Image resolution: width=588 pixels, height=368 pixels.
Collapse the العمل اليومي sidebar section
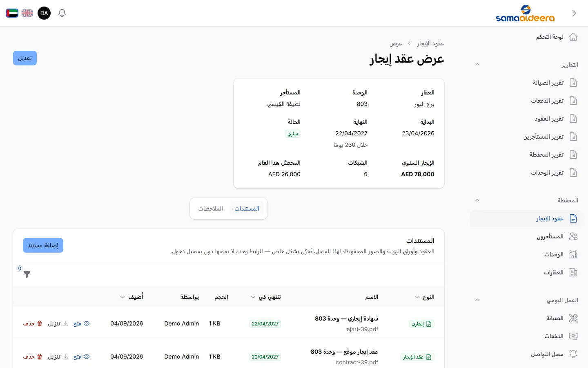click(477, 300)
